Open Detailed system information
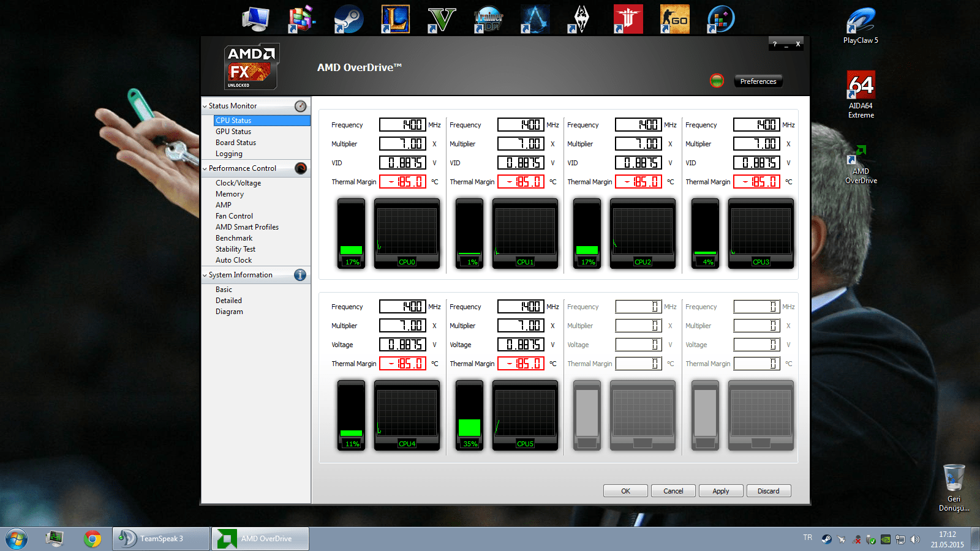This screenshot has width=980, height=551. point(228,301)
